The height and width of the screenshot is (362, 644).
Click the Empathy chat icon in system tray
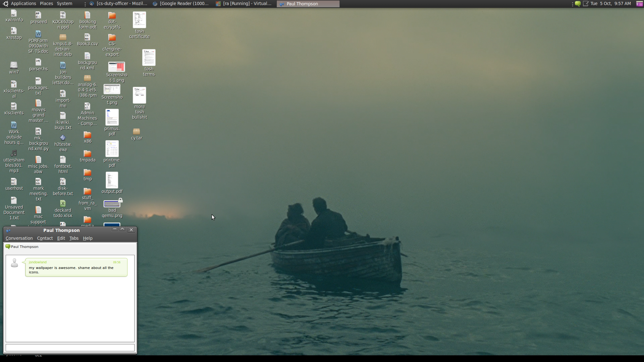pos(578,4)
